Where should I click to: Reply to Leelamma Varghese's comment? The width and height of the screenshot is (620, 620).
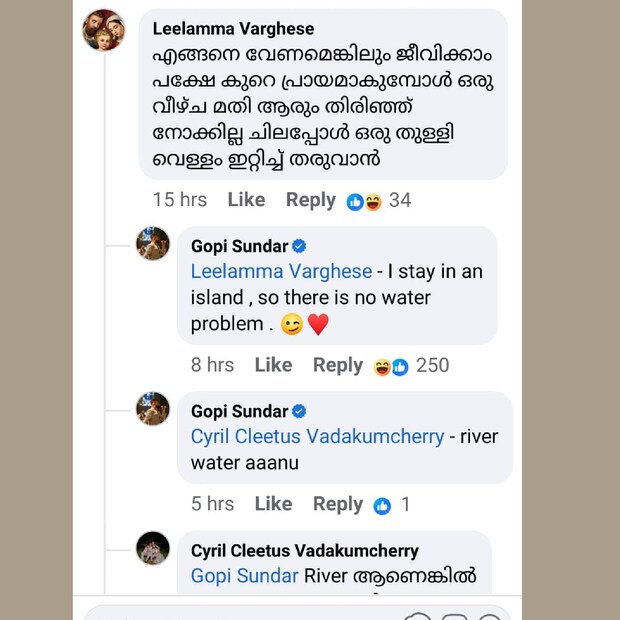(x=311, y=200)
